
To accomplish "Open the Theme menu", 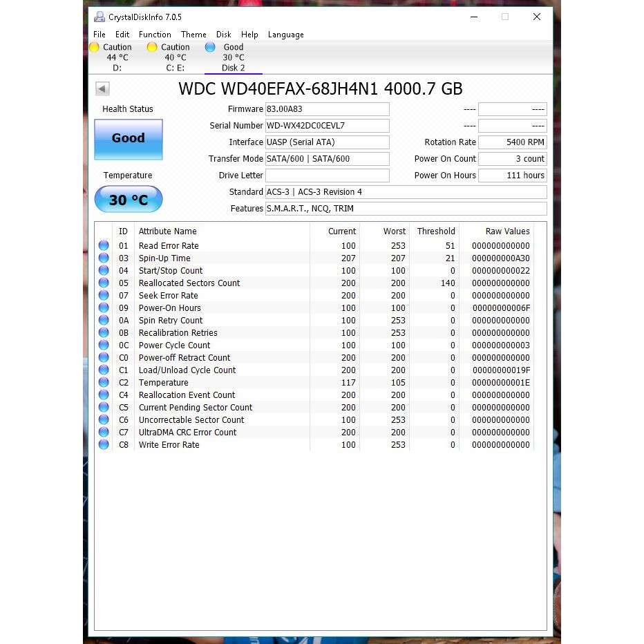I will (x=193, y=34).
